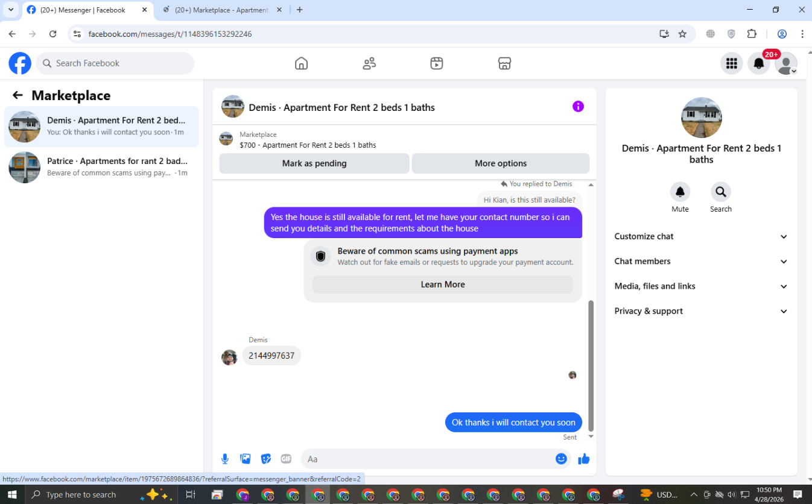Open the Patrice Apartments for rant conversation
The width and height of the screenshot is (812, 504).
pos(101,167)
